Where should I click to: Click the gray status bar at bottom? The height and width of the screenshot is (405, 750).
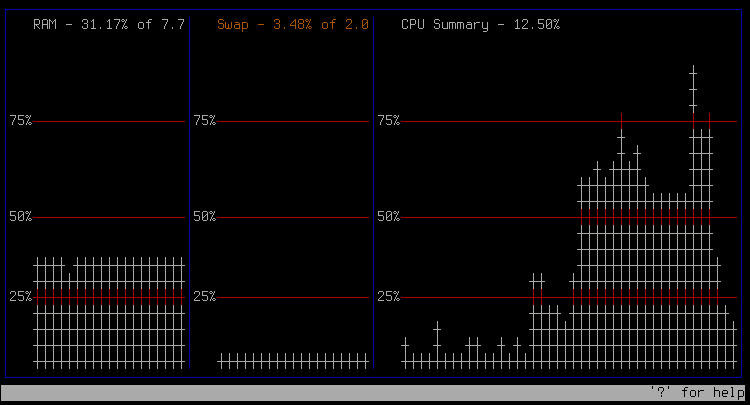373,393
